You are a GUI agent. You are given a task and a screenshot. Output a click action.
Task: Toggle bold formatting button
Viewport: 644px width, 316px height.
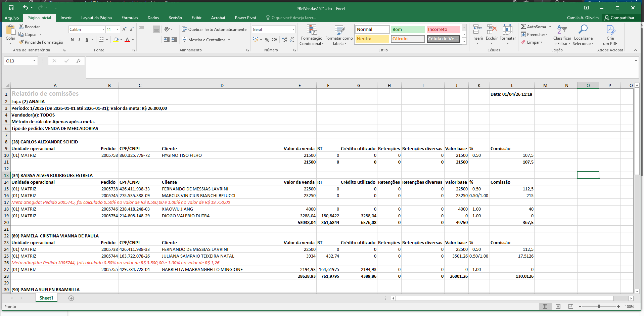pos(72,40)
